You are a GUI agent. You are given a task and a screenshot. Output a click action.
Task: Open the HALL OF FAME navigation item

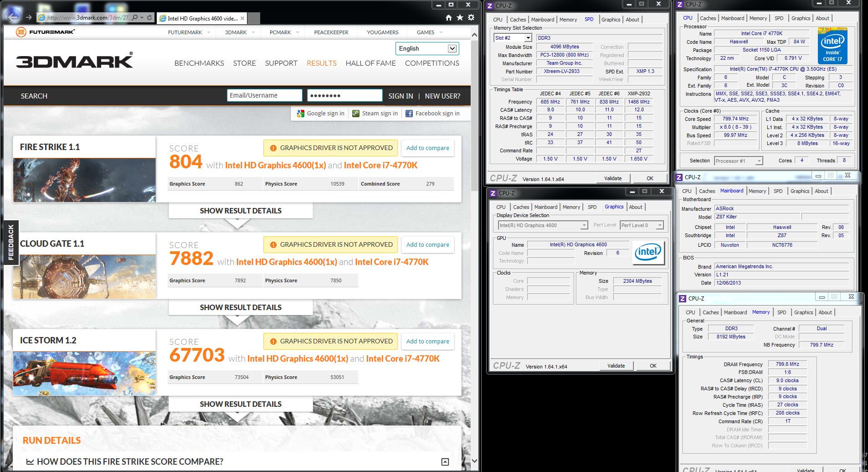(x=370, y=63)
